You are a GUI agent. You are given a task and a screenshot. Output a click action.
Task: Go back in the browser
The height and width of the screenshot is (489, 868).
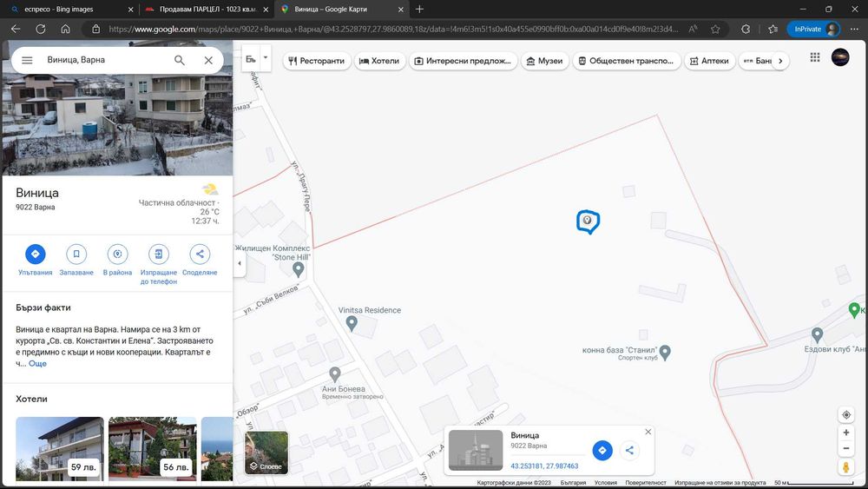point(16,29)
